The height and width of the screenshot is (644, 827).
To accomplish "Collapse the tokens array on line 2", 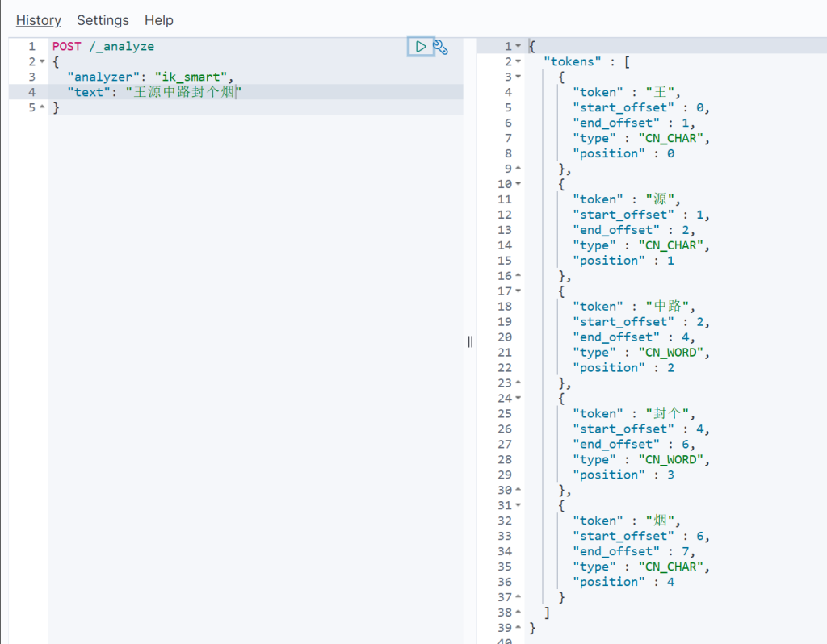I will [518, 62].
